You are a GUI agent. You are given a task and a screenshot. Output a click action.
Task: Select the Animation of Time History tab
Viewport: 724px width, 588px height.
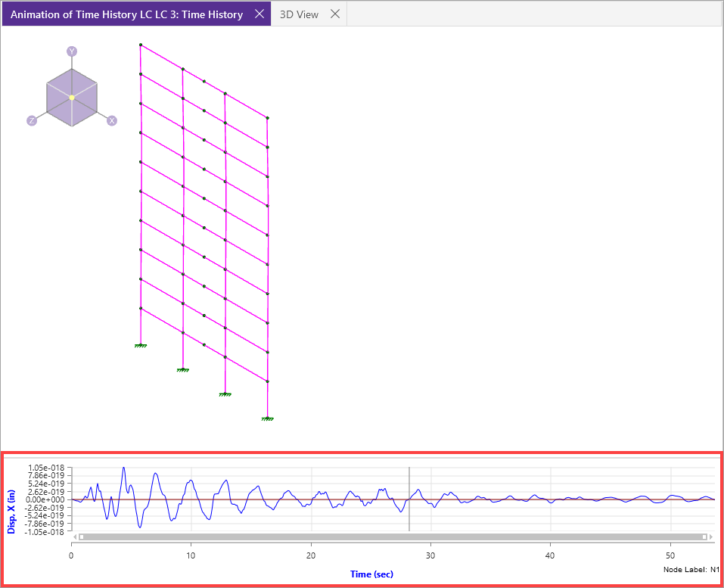click(126, 14)
